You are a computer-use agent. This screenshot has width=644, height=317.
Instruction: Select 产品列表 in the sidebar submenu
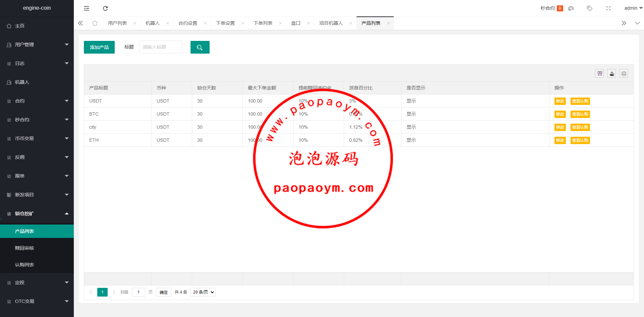click(37, 231)
